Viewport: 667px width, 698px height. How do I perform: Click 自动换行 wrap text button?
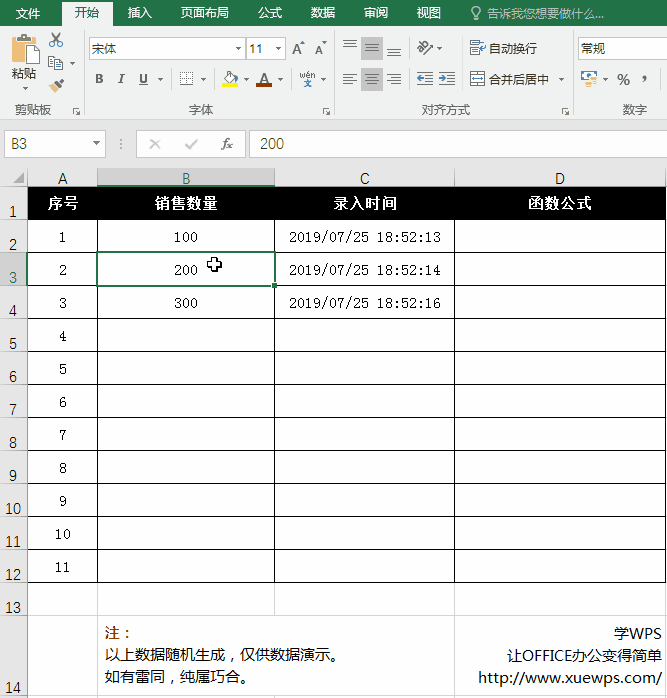click(x=503, y=48)
